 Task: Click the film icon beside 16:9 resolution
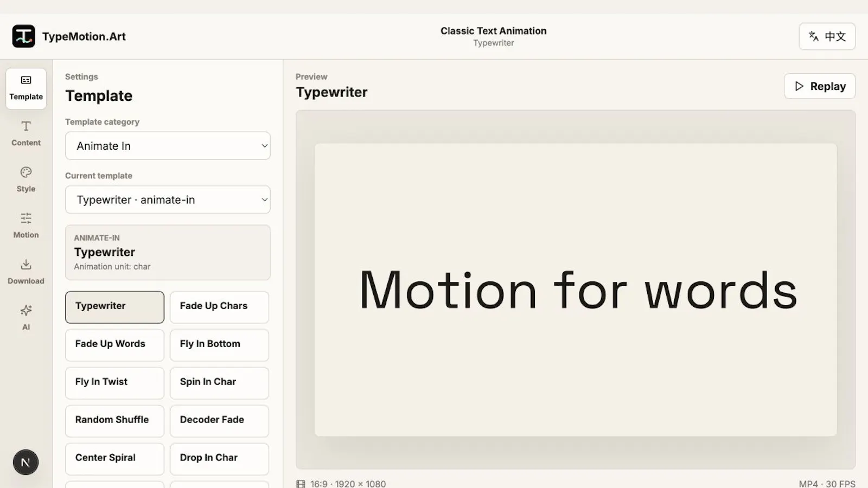click(x=301, y=484)
